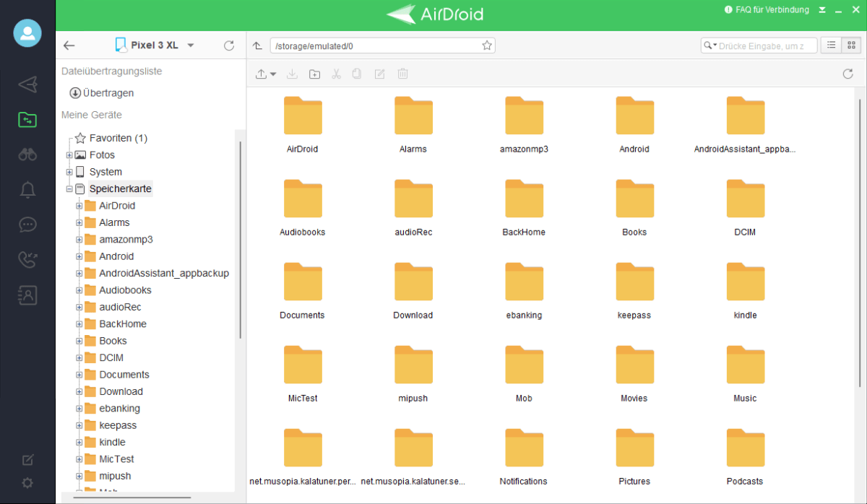
Task: Collapse the Speicherkarte tree node
Action: pyautogui.click(x=69, y=189)
